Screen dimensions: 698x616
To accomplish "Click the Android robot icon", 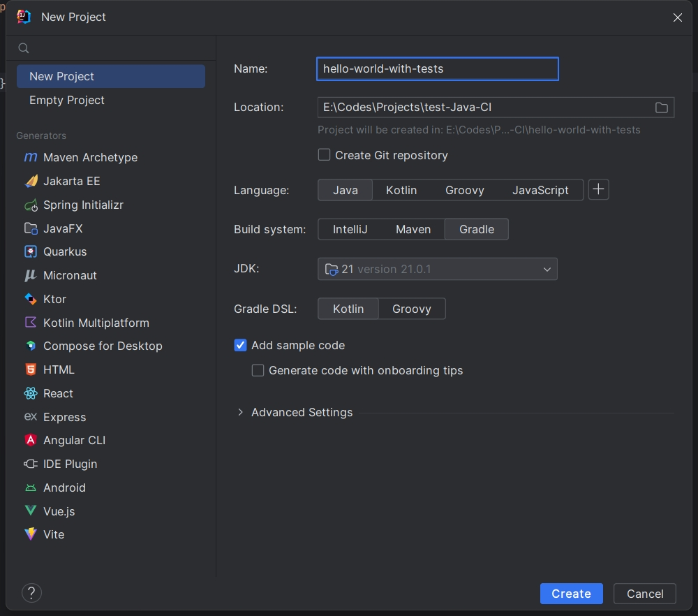I will (x=31, y=487).
